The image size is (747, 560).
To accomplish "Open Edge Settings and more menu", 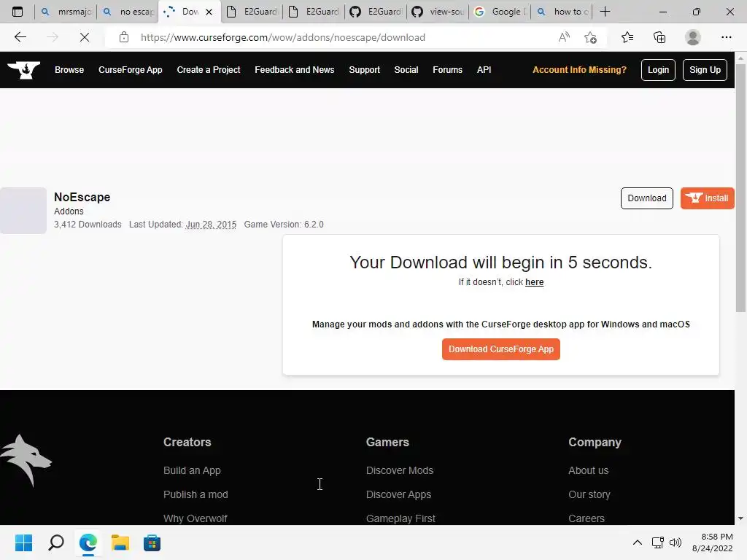I will point(726,37).
